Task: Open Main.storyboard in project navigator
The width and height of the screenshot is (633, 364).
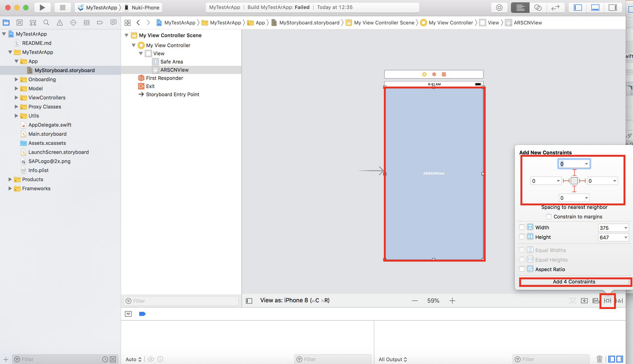Action: click(47, 134)
